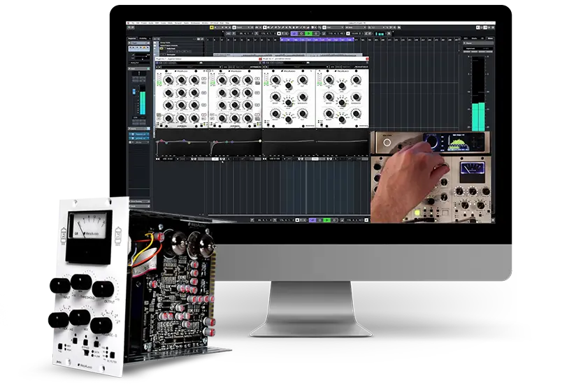The width and height of the screenshot is (583, 392).
Task: Open the File menu in Cubase
Action: pos(133,23)
